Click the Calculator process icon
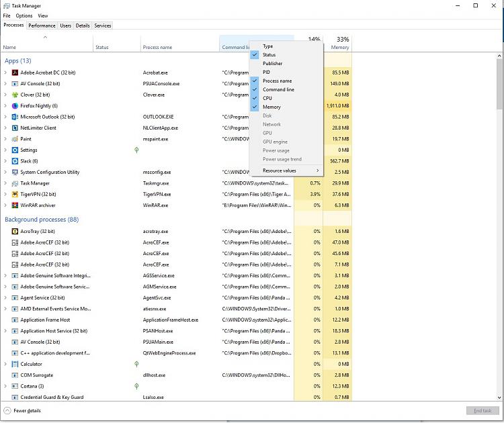 (x=15, y=364)
